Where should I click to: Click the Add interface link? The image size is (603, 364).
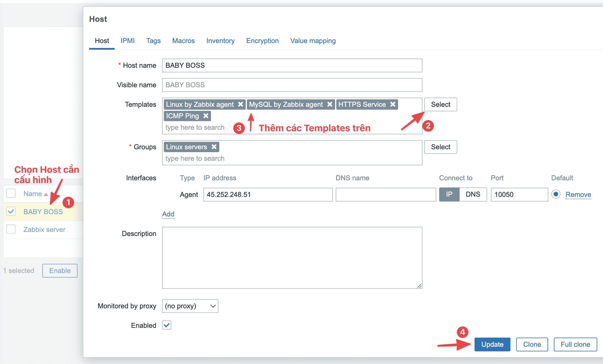[168, 214]
